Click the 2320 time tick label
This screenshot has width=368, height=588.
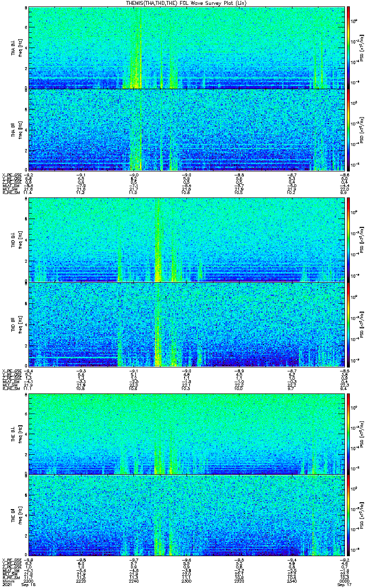tap(239, 581)
